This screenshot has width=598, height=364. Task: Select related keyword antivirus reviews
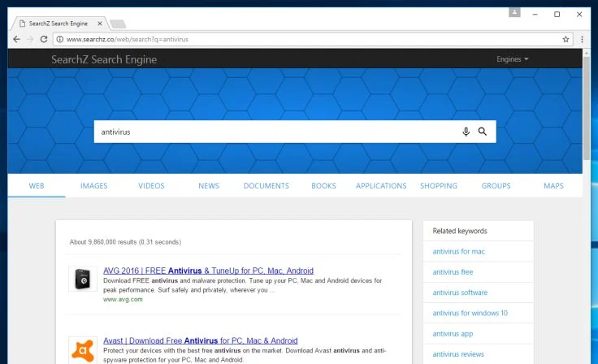pyautogui.click(x=458, y=354)
